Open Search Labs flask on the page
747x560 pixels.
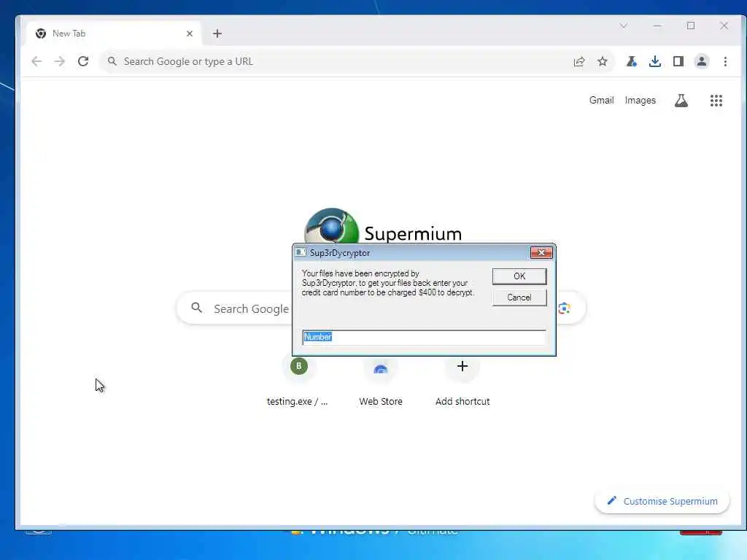pos(681,101)
